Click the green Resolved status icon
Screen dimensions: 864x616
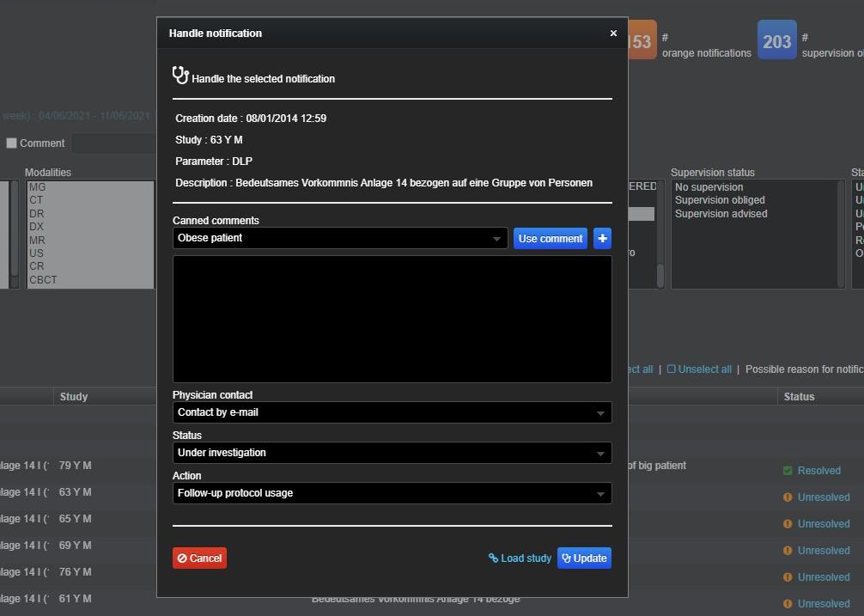(788, 471)
